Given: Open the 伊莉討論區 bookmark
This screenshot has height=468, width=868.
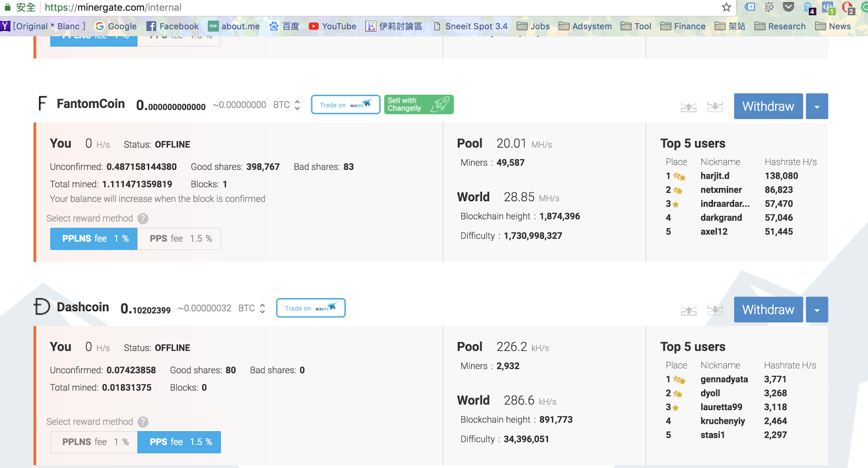Looking at the screenshot, I should tap(394, 26).
